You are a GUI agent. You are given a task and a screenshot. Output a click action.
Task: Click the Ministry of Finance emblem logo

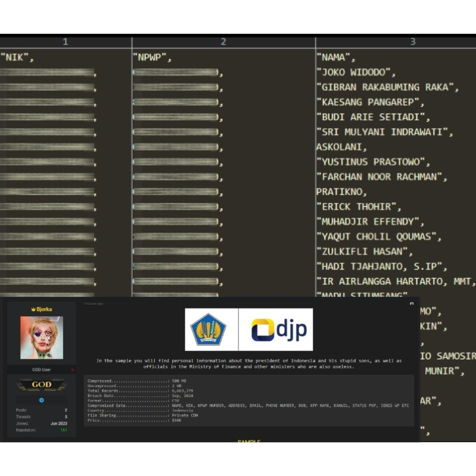(x=208, y=329)
